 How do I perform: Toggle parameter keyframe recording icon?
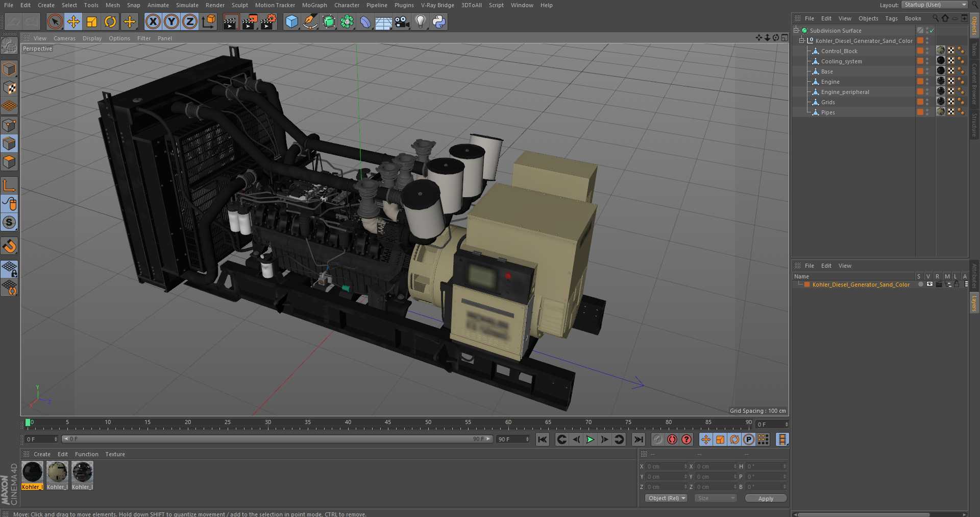click(749, 439)
